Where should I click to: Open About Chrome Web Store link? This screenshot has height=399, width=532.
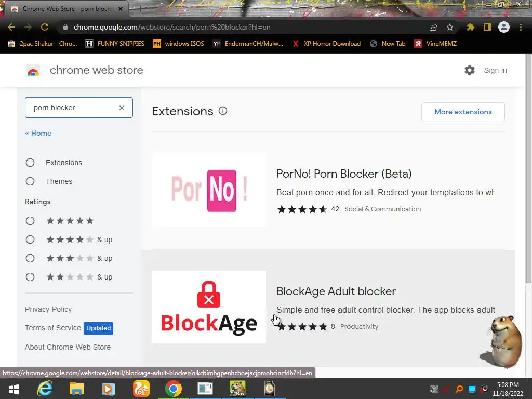(68, 347)
